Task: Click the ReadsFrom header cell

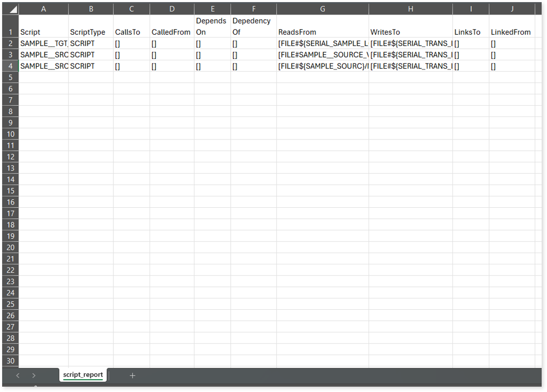Action: point(322,32)
